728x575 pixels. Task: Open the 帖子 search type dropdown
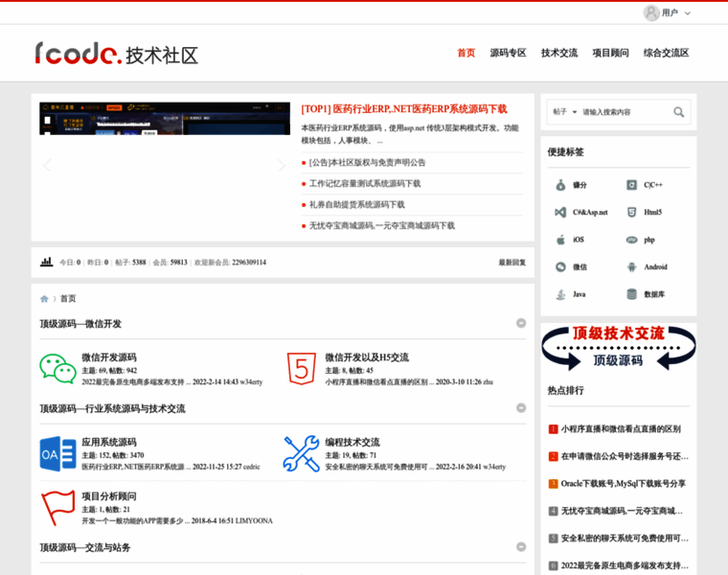[x=564, y=112]
